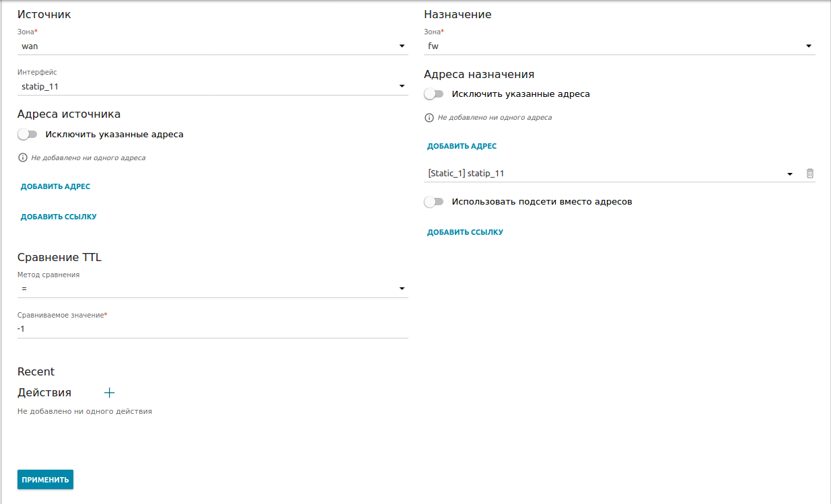Turn on Использовать подсети вместо адресов
Image resolution: width=831 pixels, height=504 pixels.
[x=434, y=202]
